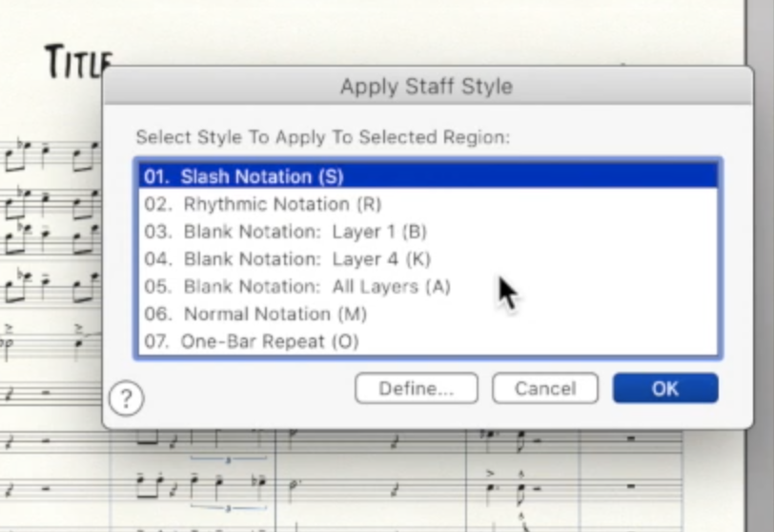Click the Select Style To Apply label

point(323,136)
